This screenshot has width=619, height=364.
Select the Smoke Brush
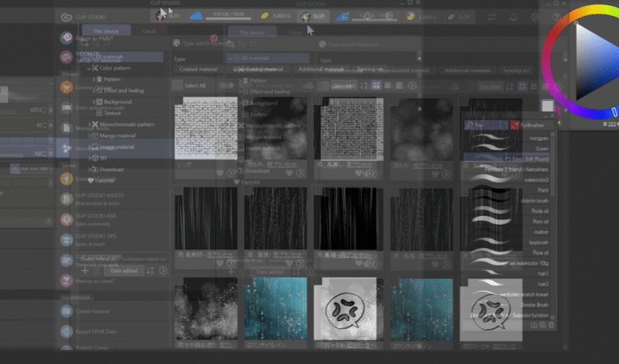click(506, 305)
